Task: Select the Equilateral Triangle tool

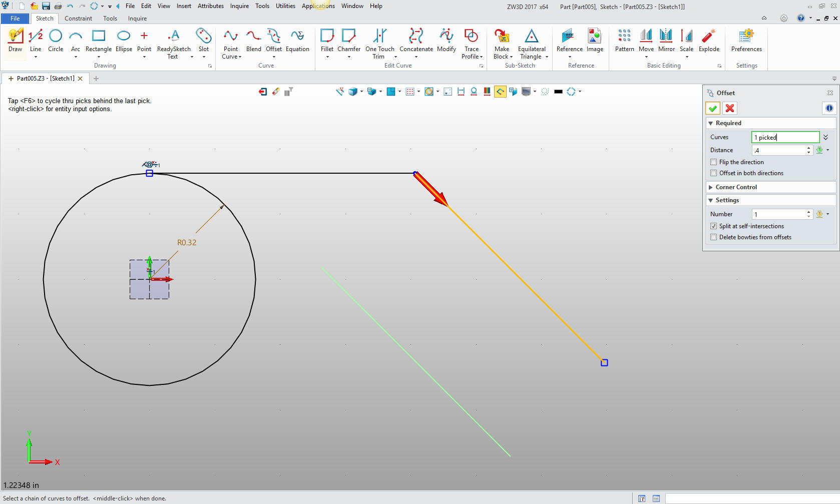Action: click(x=531, y=43)
